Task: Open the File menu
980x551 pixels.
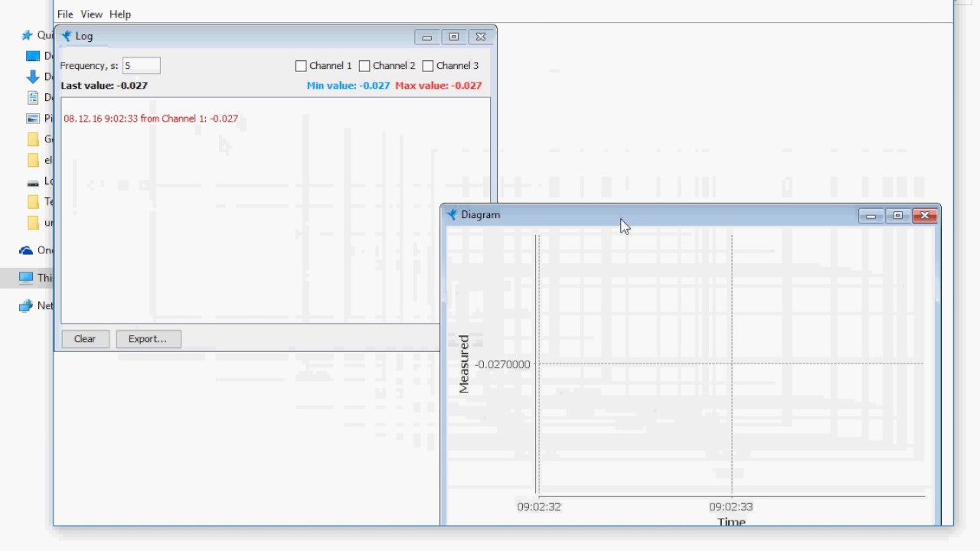Action: coord(65,14)
